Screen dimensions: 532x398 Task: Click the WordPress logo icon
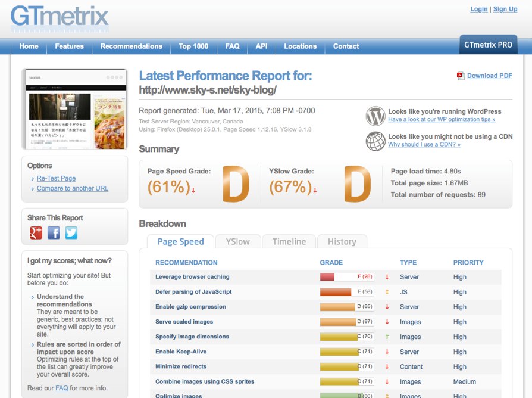tap(375, 116)
